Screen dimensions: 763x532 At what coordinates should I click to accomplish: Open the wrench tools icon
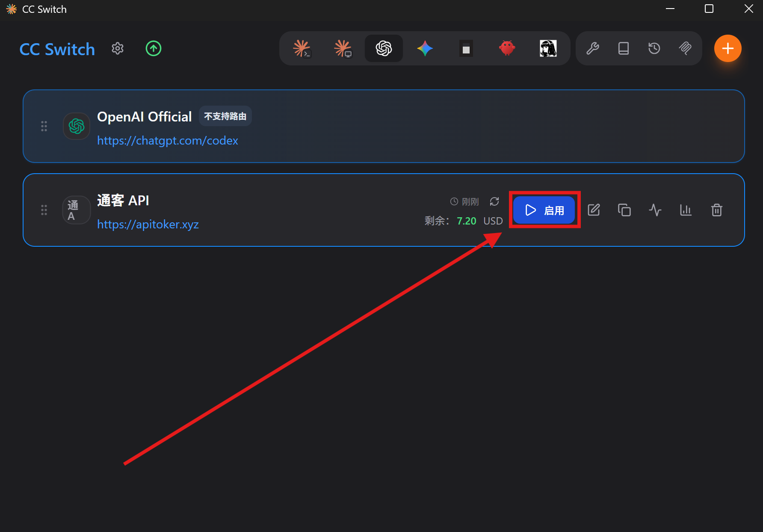[593, 48]
